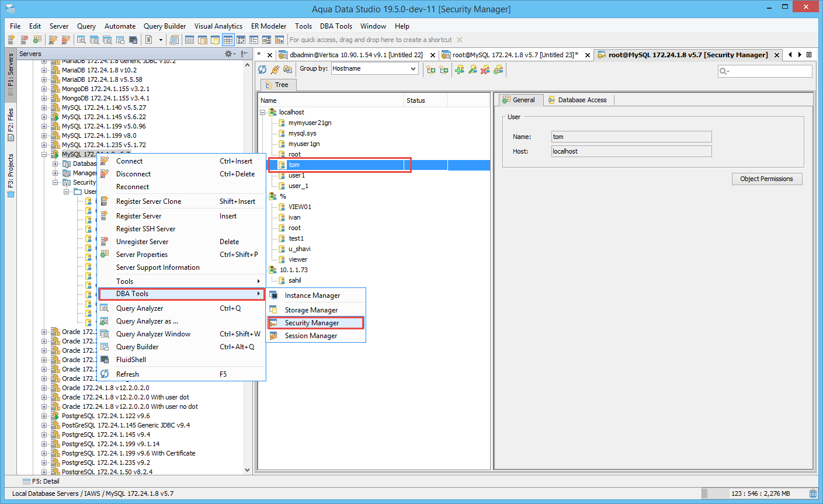The image size is (823, 504).
Task: Click the Servers panel gear settings icon
Action: coord(230,54)
